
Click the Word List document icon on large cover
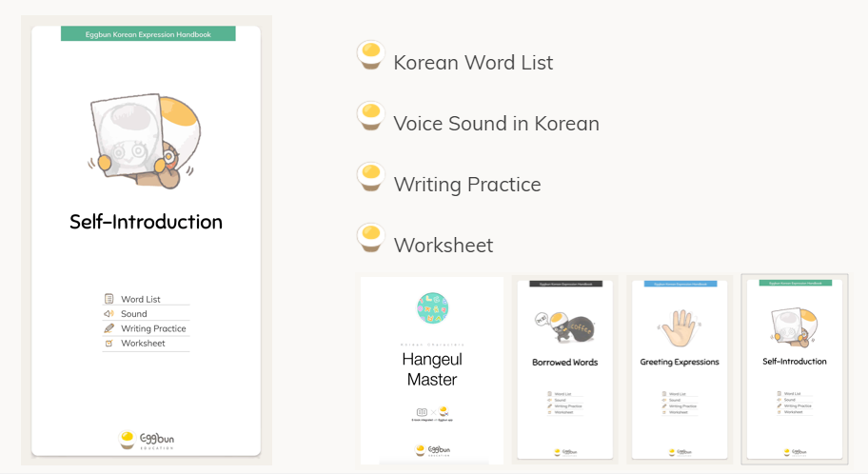[x=109, y=299]
